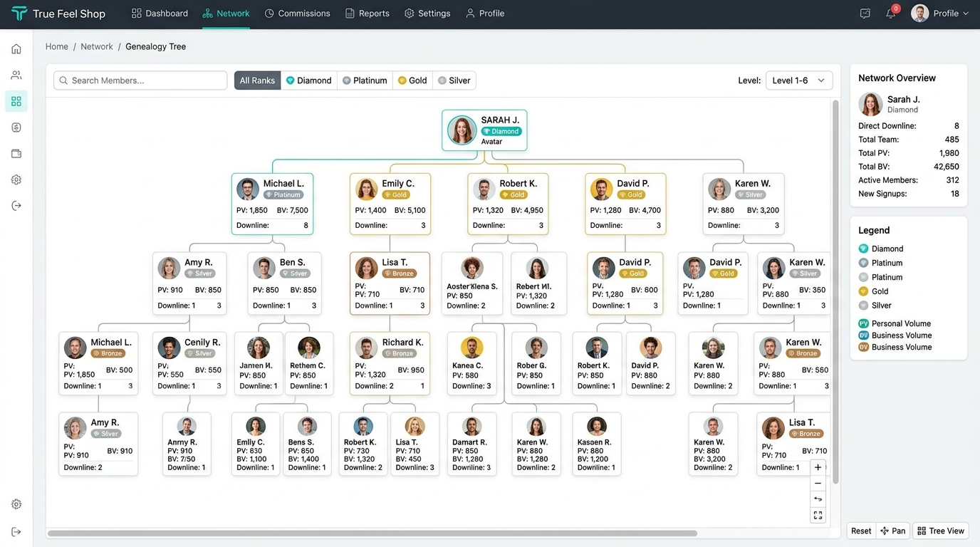Click the search magnifier icon
The width and height of the screenshot is (980, 547).
click(x=63, y=80)
